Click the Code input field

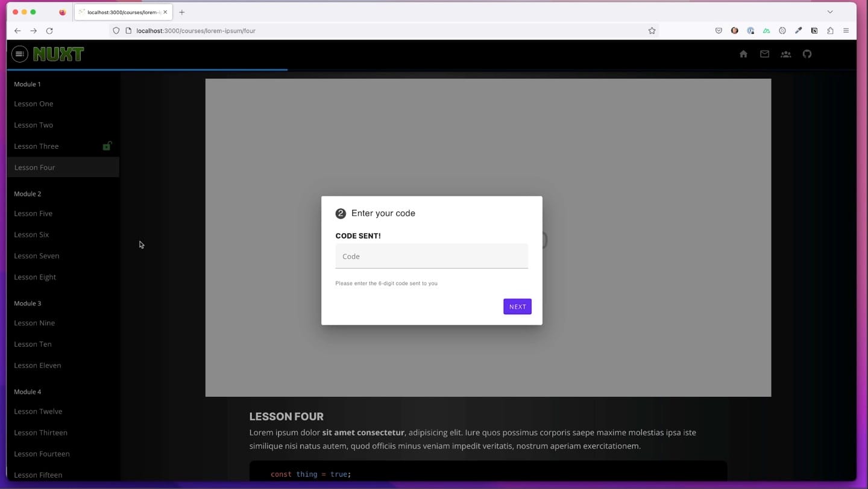point(431,256)
